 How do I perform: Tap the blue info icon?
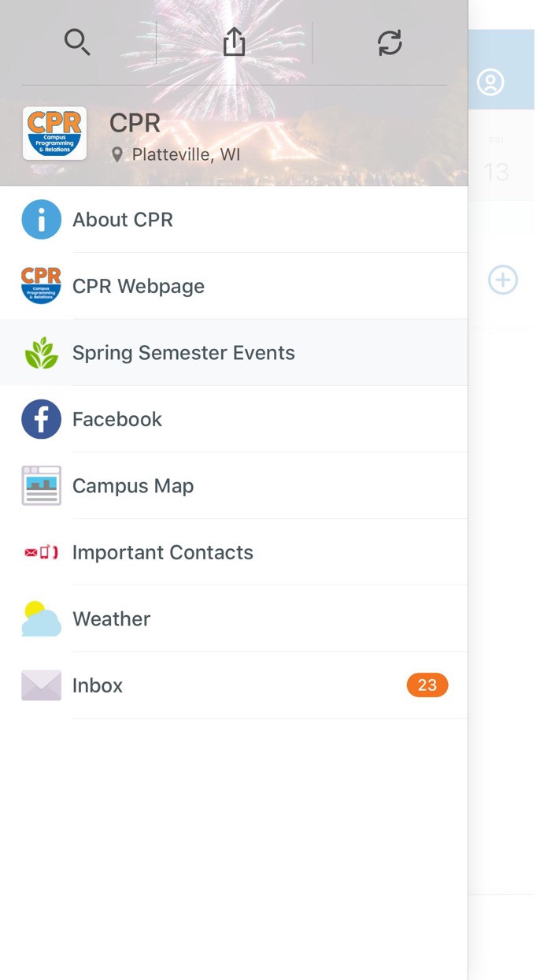pos(41,219)
